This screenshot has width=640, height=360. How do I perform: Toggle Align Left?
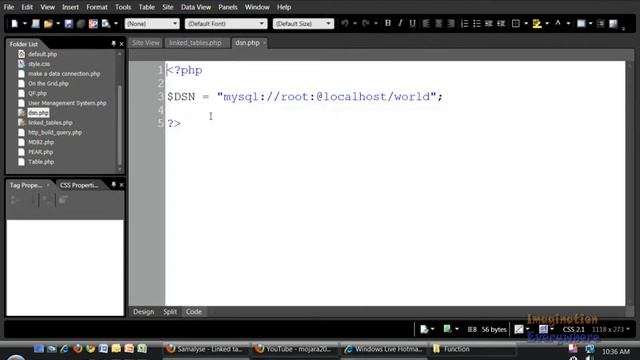pos(426,24)
